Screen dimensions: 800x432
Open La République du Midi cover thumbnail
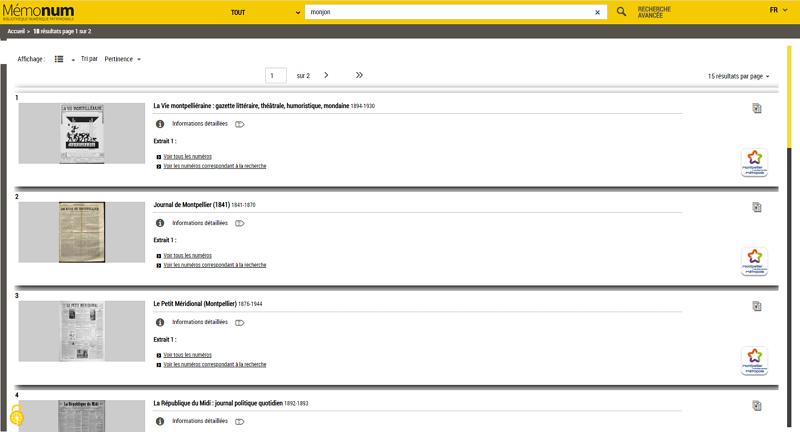pos(82,416)
